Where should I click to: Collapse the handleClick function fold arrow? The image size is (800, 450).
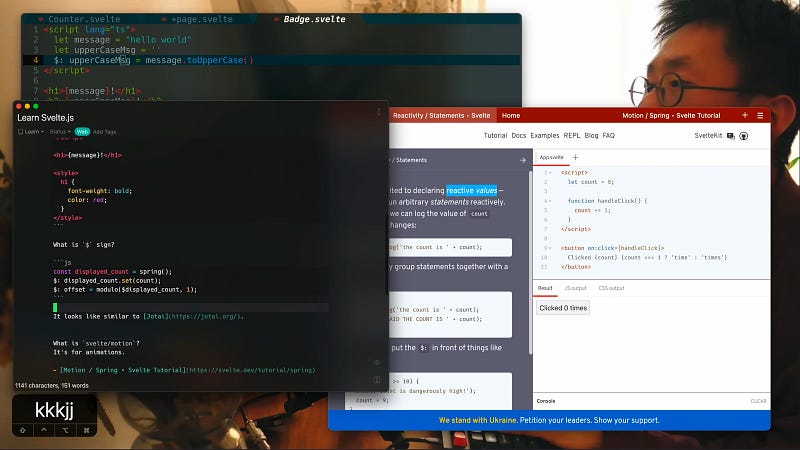(550, 201)
